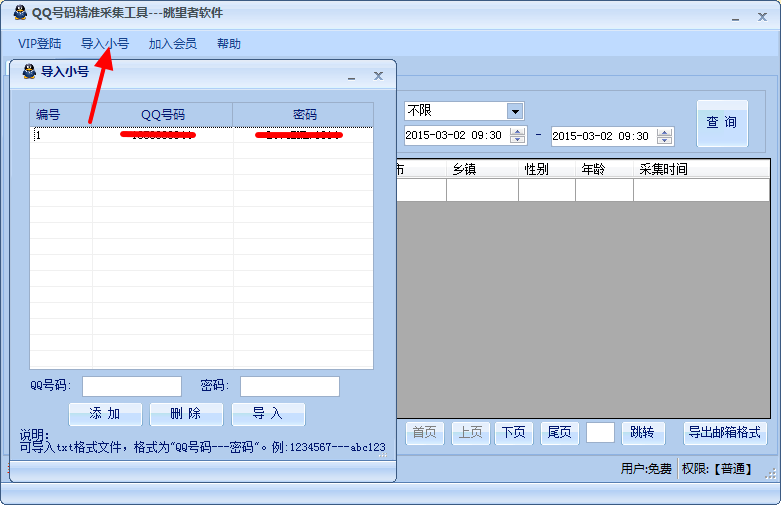The width and height of the screenshot is (781, 505).
Task: Click the 导入 button
Action: point(268,414)
